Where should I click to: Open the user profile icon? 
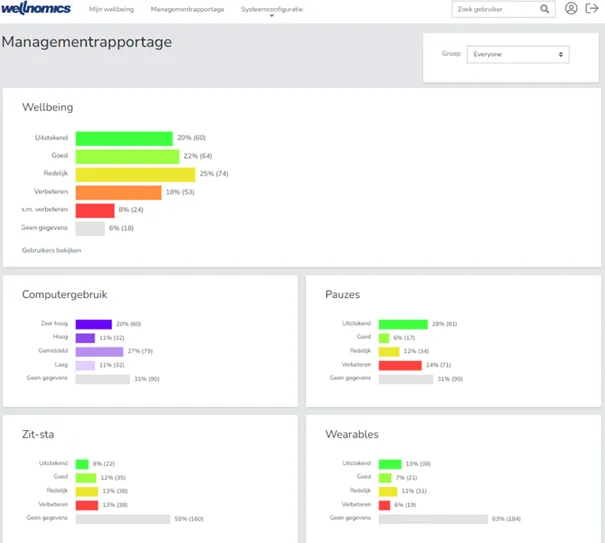pyautogui.click(x=571, y=9)
